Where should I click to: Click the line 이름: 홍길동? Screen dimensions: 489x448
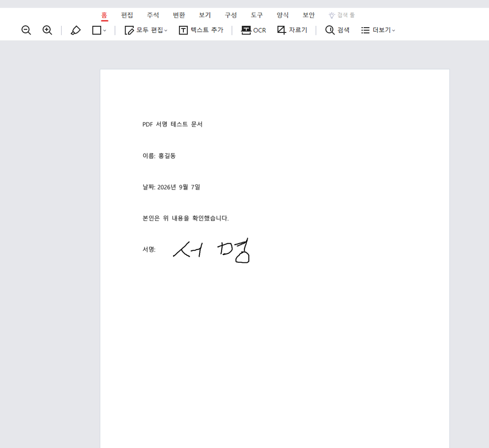tap(159, 156)
